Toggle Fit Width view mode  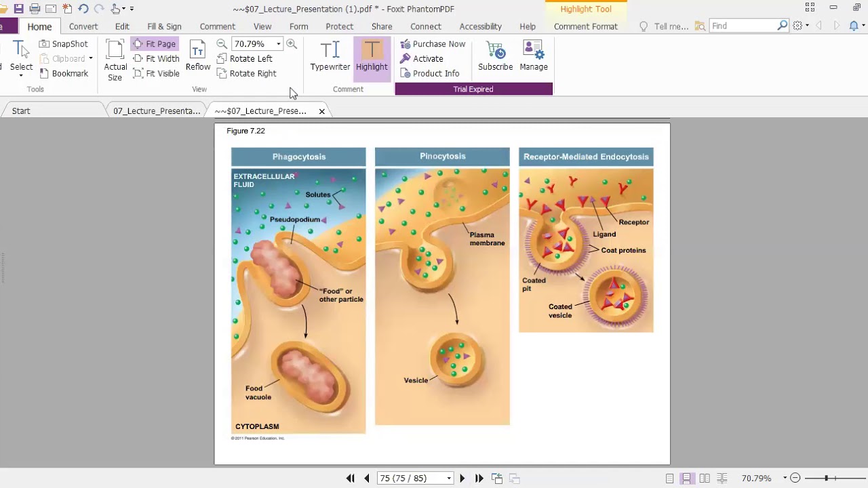click(156, 59)
